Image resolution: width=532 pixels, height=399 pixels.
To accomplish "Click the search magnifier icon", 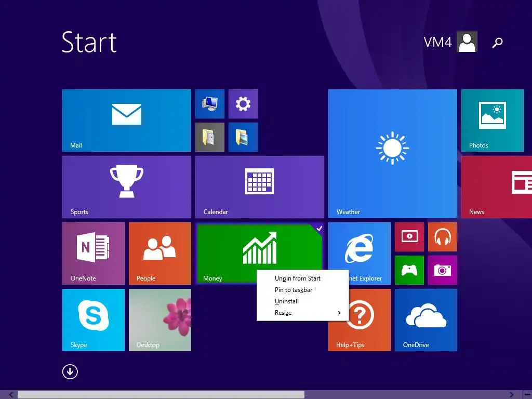I will (x=497, y=43).
